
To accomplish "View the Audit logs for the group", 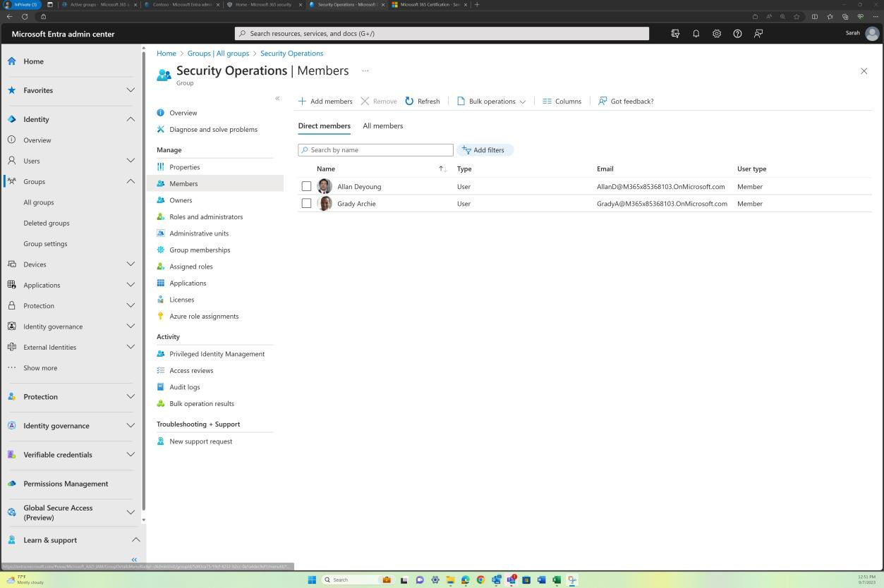I will point(184,386).
